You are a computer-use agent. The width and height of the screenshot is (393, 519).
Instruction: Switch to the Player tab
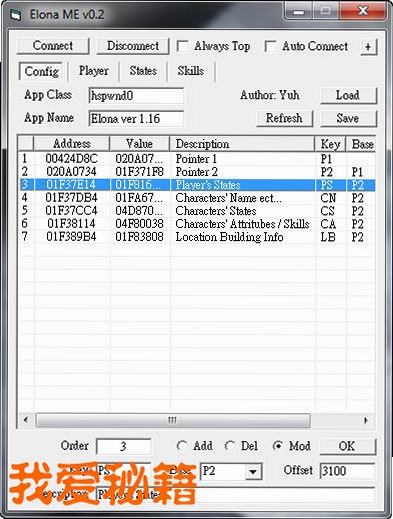click(x=93, y=71)
